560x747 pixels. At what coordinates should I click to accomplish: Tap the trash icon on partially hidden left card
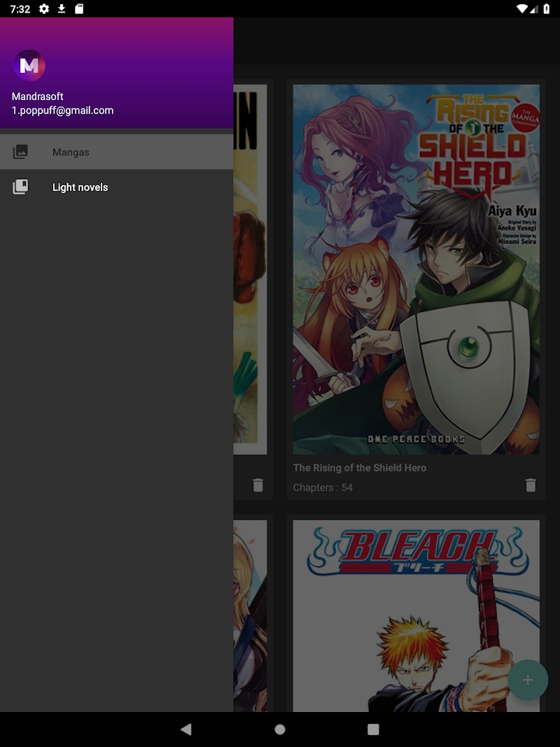point(258,485)
